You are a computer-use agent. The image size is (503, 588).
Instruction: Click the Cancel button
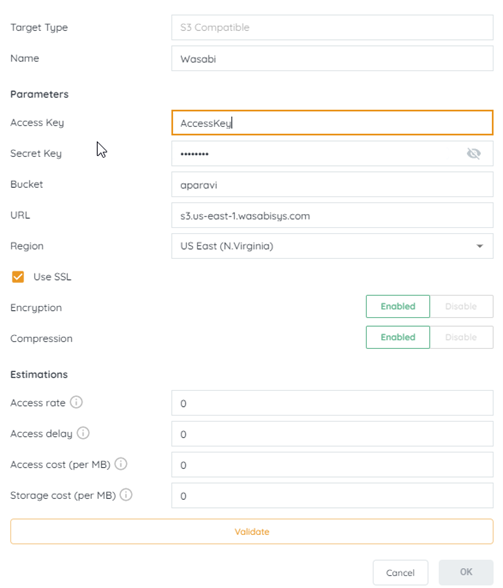pos(400,573)
